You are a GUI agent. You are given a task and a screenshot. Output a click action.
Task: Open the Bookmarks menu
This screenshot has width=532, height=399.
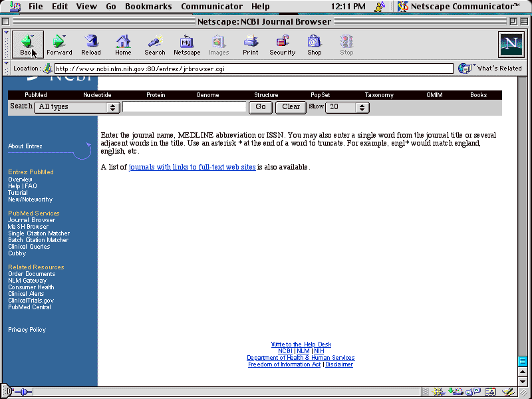pos(148,7)
